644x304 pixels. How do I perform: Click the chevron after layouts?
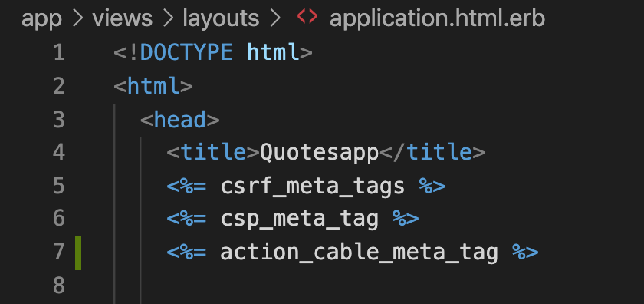click(275, 18)
